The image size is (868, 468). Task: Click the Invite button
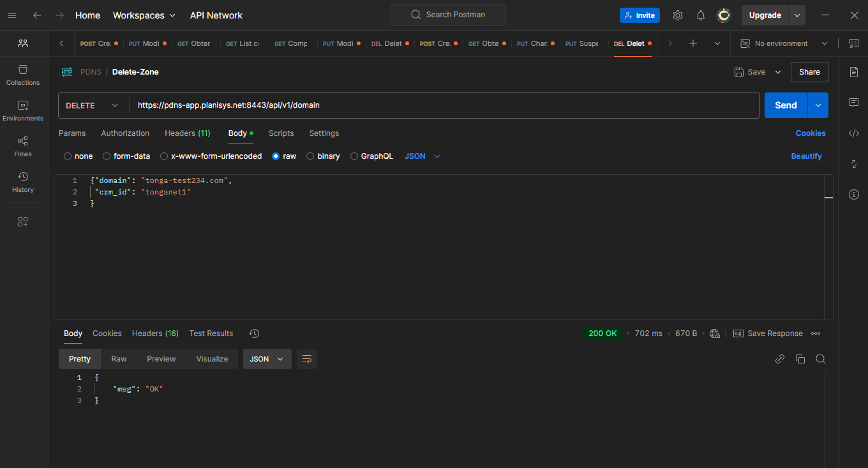(x=640, y=15)
